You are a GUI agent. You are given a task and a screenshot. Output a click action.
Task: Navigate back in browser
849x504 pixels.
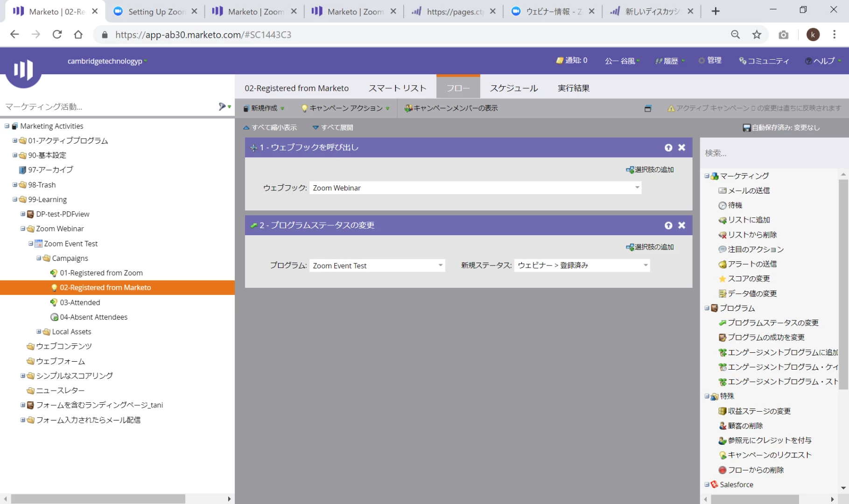coord(14,35)
